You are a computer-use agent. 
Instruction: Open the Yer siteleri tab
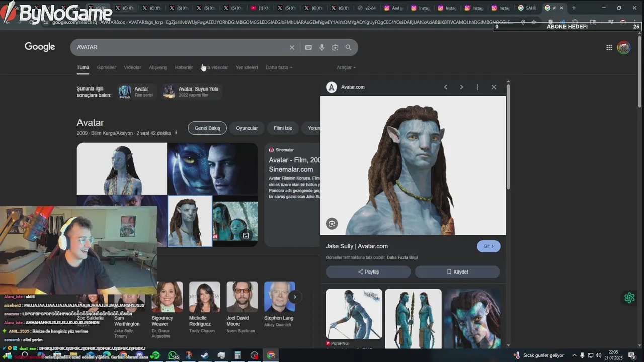pyautogui.click(x=247, y=67)
